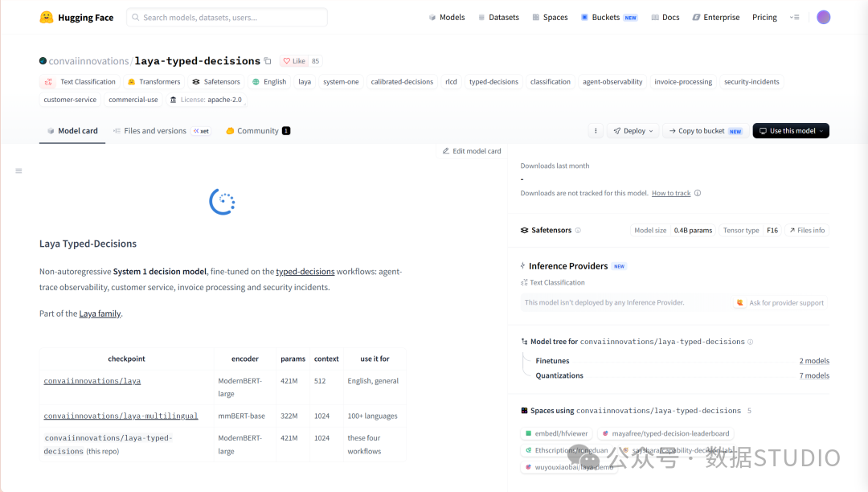Click Edit model card button
Image resolution: width=868 pixels, height=492 pixels.
point(472,151)
